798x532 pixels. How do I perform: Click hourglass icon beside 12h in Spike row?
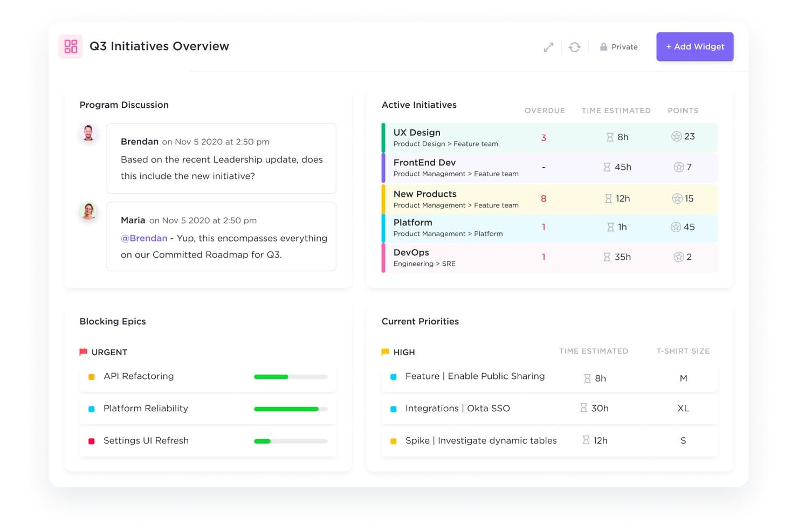(586, 440)
